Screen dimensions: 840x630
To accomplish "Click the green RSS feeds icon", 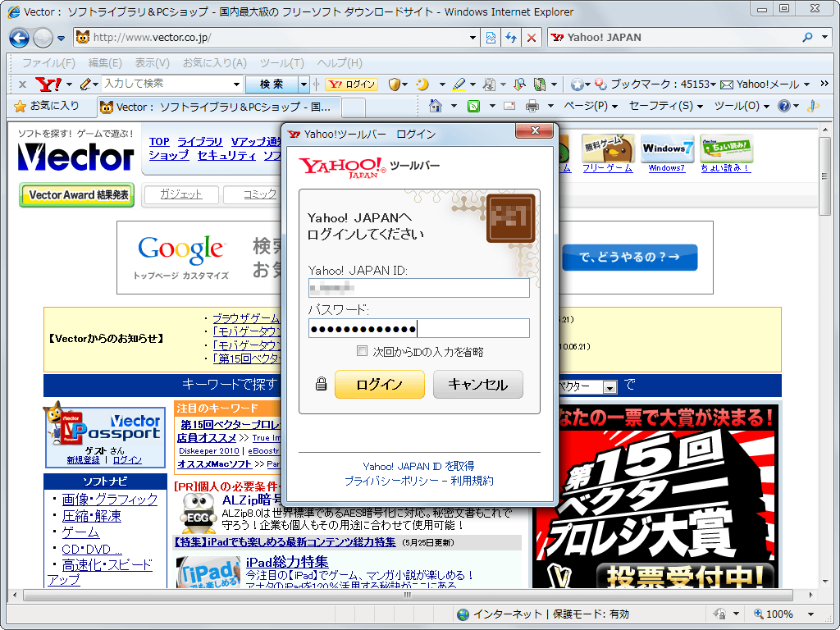I will pos(473,106).
